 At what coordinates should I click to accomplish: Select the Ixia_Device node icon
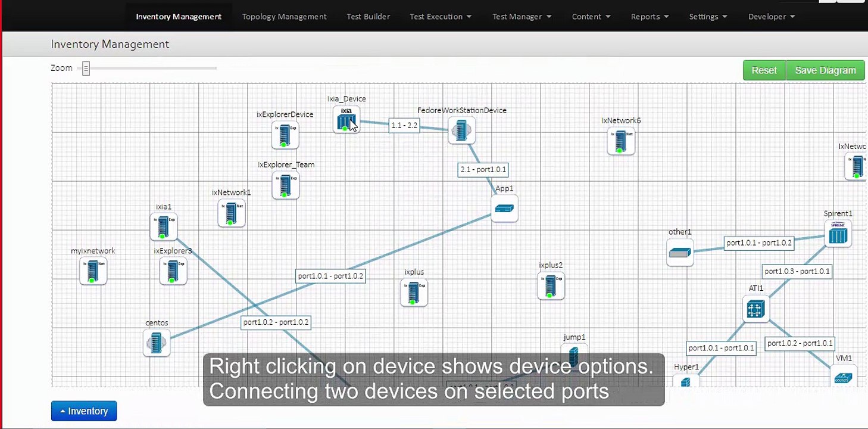346,119
